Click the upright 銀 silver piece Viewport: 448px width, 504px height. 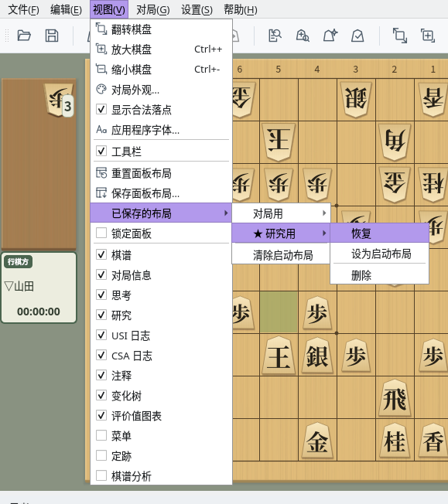click(x=317, y=356)
